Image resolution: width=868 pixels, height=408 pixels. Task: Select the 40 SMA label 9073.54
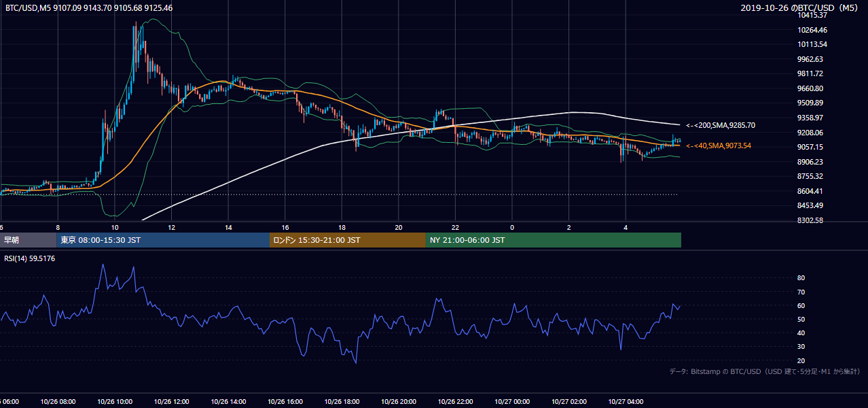tap(719, 146)
